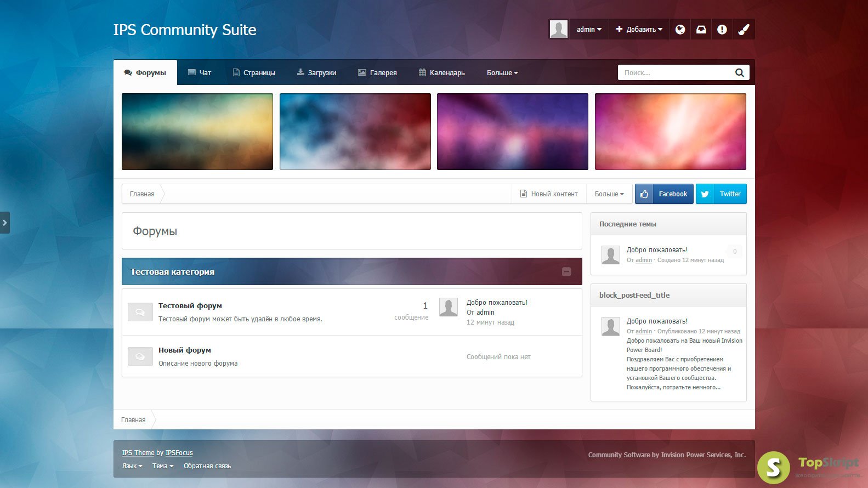
Task: Click the top Главная breadcrumb
Action: pyautogui.click(x=142, y=194)
